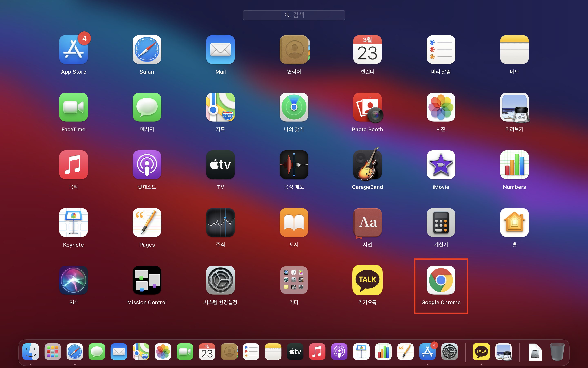588x368 pixels.
Task: Open Podcasts from the Dock
Action: coord(339,352)
